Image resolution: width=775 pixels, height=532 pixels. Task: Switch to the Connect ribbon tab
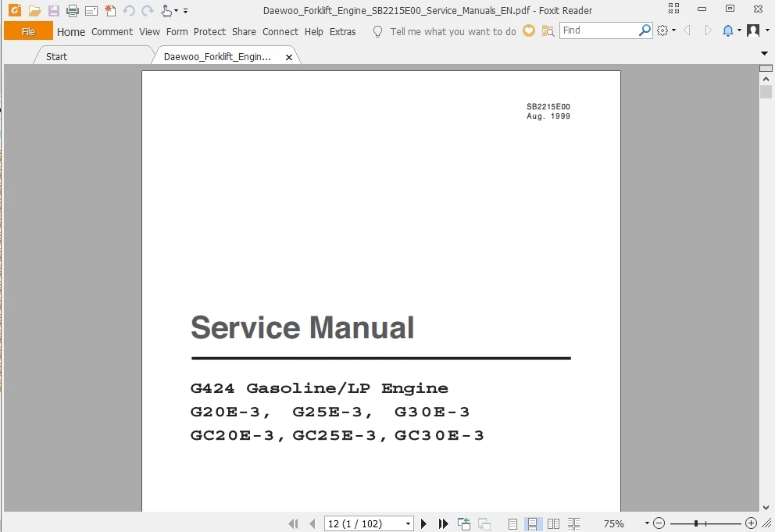coord(280,32)
